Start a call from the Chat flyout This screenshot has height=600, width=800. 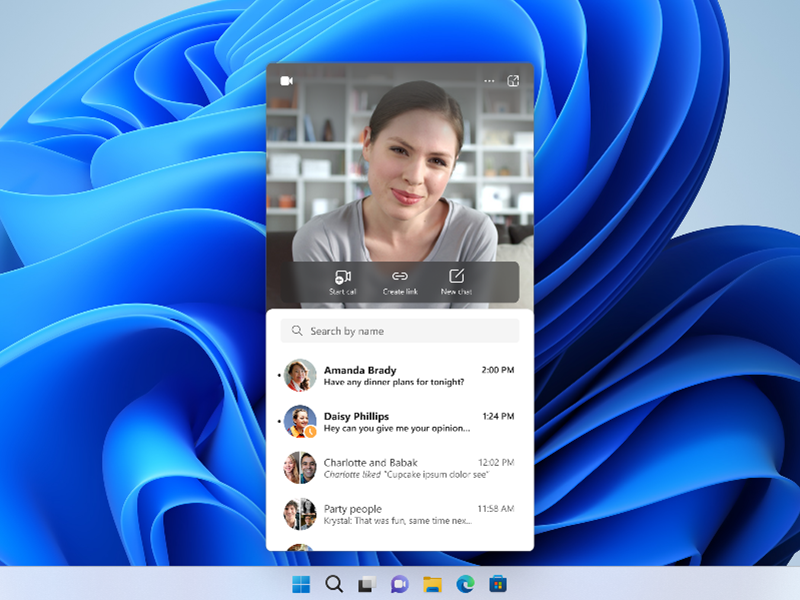[342, 280]
